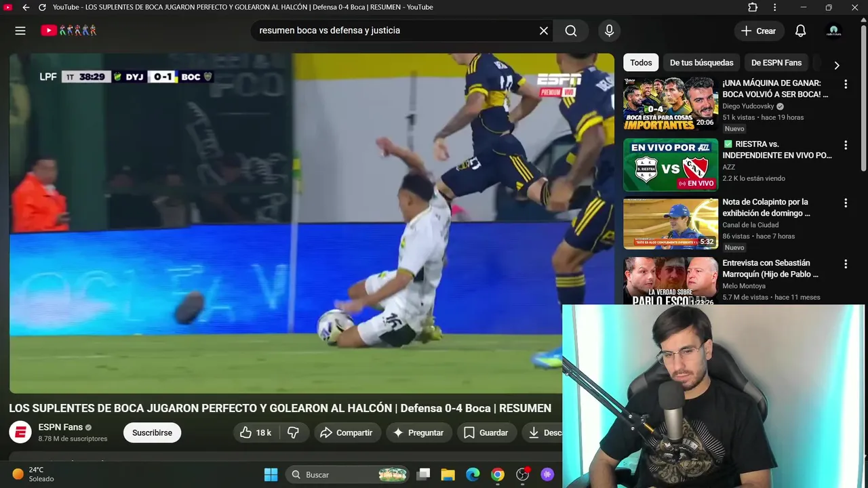This screenshot has width=868, height=488.
Task: Open the YouTube hamburger guide menu
Action: coord(20,30)
